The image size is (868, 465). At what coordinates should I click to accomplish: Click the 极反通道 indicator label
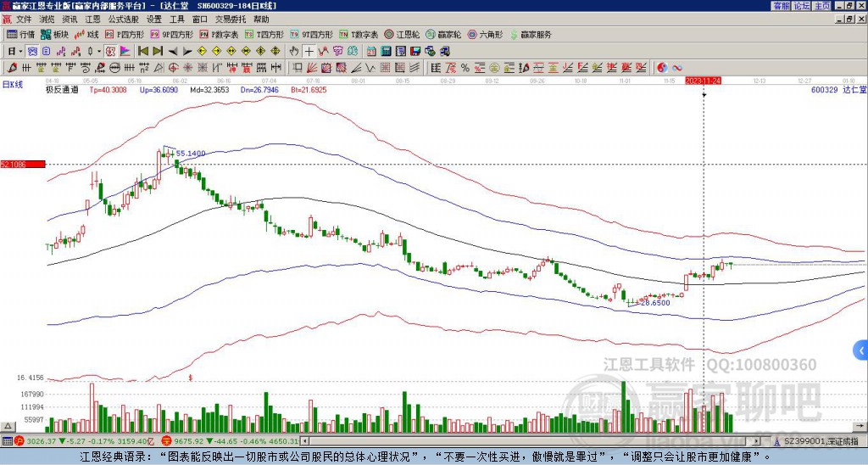(x=61, y=89)
